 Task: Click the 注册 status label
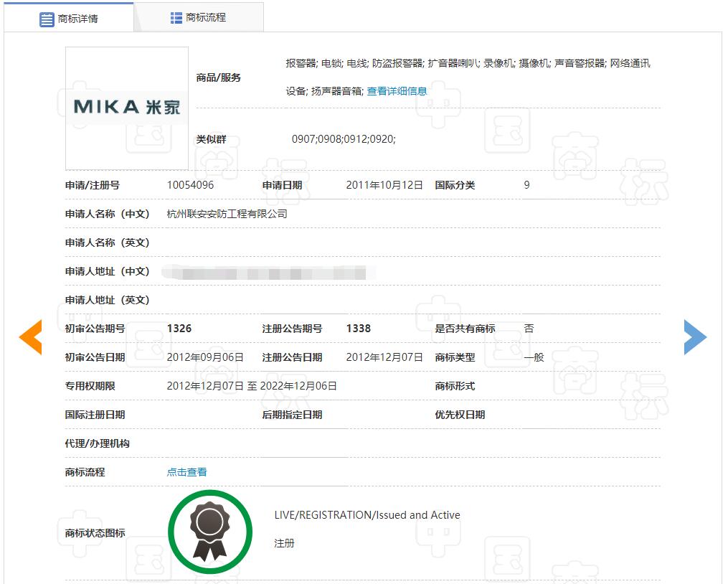coord(284,544)
